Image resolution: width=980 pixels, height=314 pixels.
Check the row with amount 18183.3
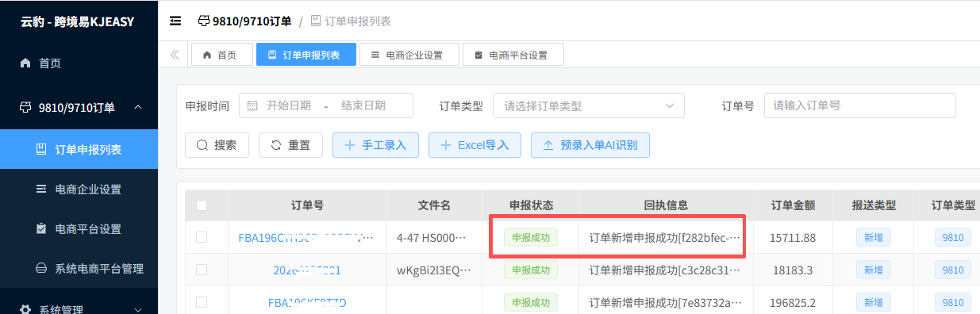click(x=202, y=270)
